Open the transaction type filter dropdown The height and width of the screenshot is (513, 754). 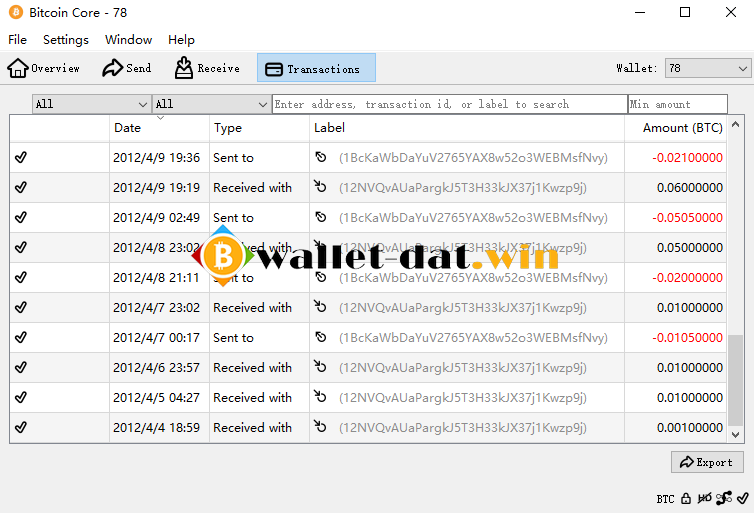click(x=211, y=104)
